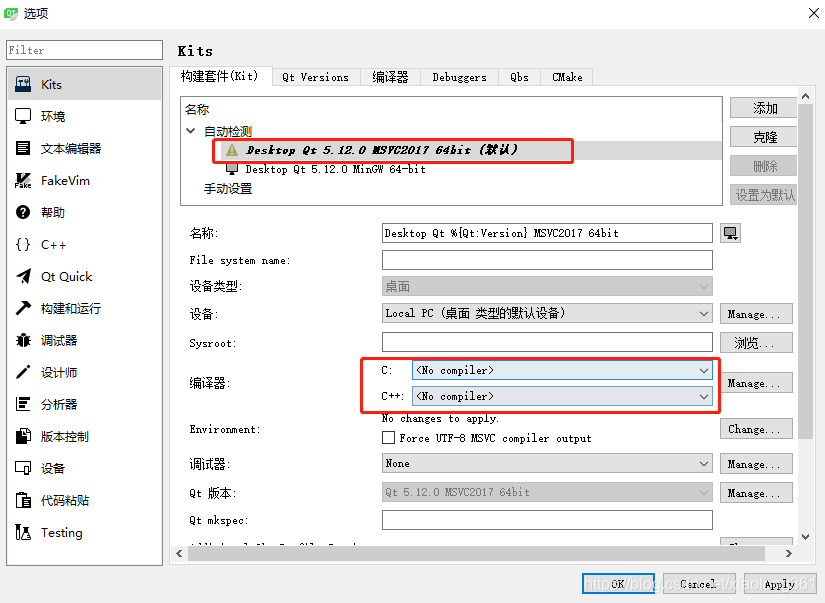The height and width of the screenshot is (603, 825).
Task: Select the C++ braces icon
Action: [23, 244]
